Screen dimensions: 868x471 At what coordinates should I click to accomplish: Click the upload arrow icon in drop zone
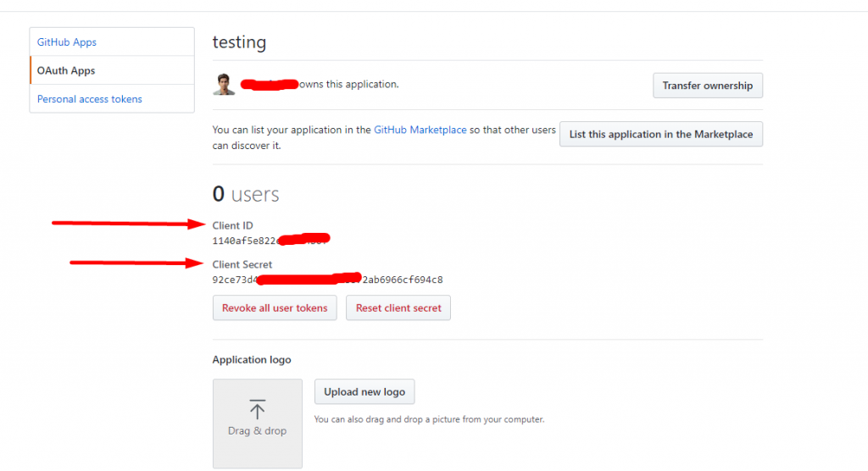pyautogui.click(x=258, y=409)
